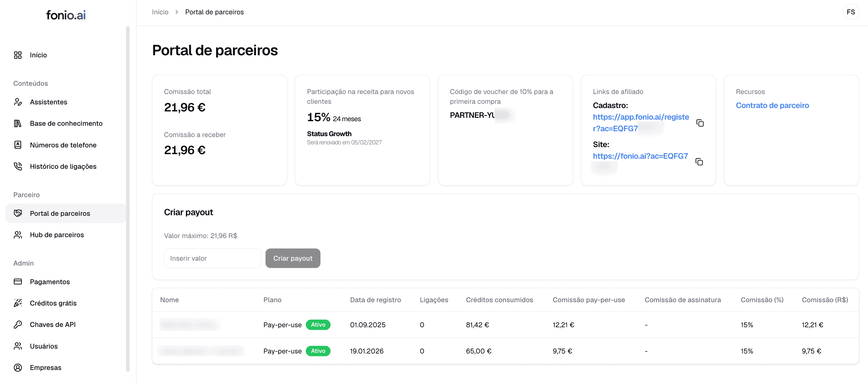Go to Usuários admin page
The image size is (868, 384).
[44, 346]
